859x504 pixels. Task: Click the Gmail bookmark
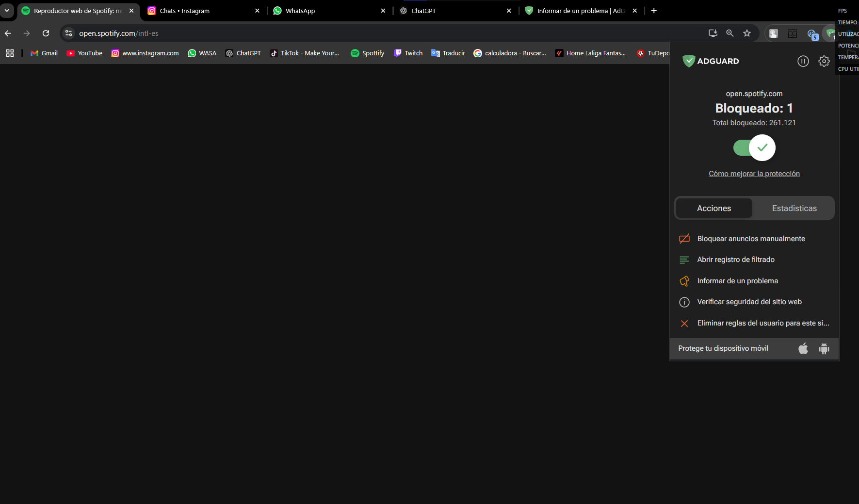click(x=44, y=53)
